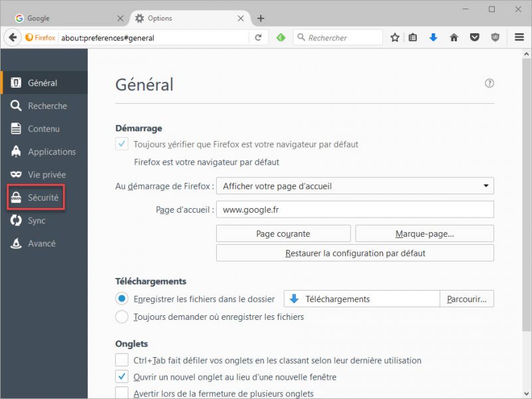Close the Options tab
Image resolution: width=532 pixels, height=399 pixels.
pos(241,19)
